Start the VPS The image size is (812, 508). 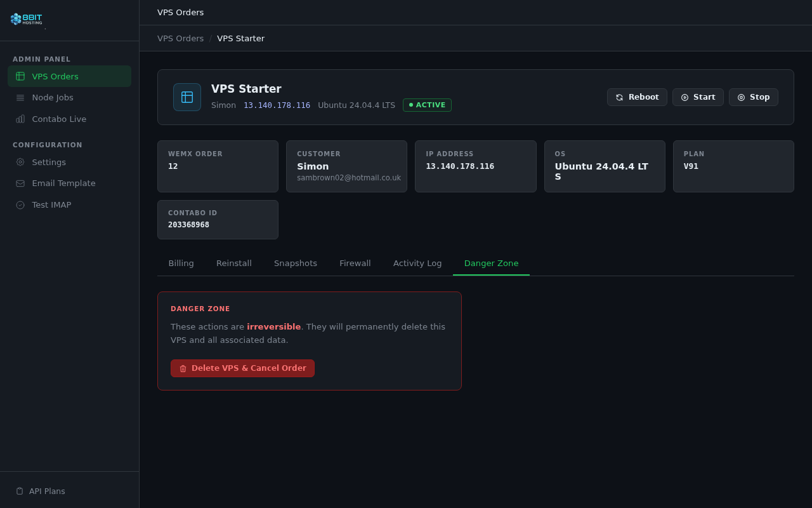[x=698, y=97]
